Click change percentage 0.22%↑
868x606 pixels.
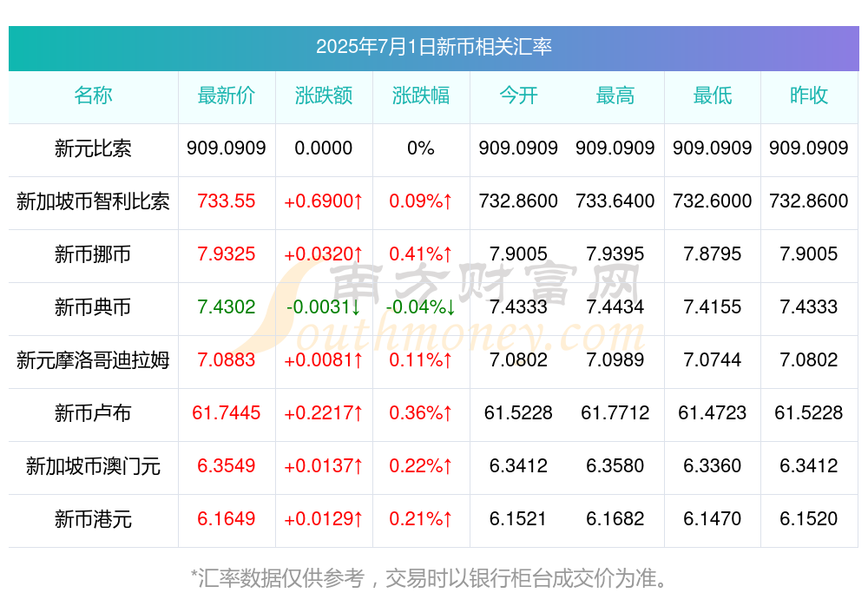pyautogui.click(x=421, y=466)
